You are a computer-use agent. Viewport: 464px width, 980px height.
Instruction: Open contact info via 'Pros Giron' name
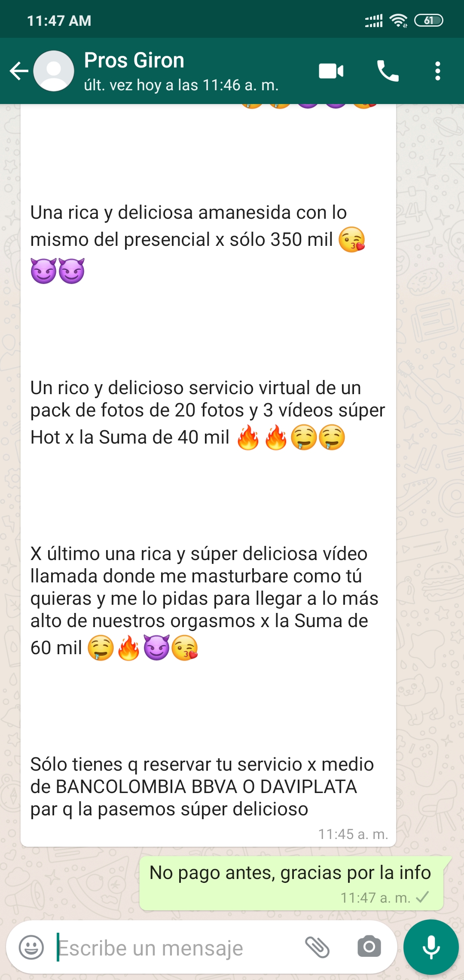[134, 60]
